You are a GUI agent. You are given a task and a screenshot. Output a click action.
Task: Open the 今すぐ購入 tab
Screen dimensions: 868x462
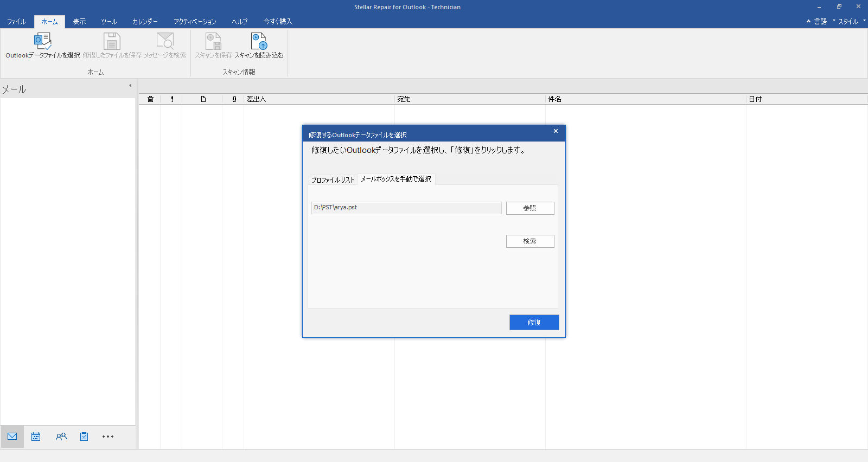278,22
